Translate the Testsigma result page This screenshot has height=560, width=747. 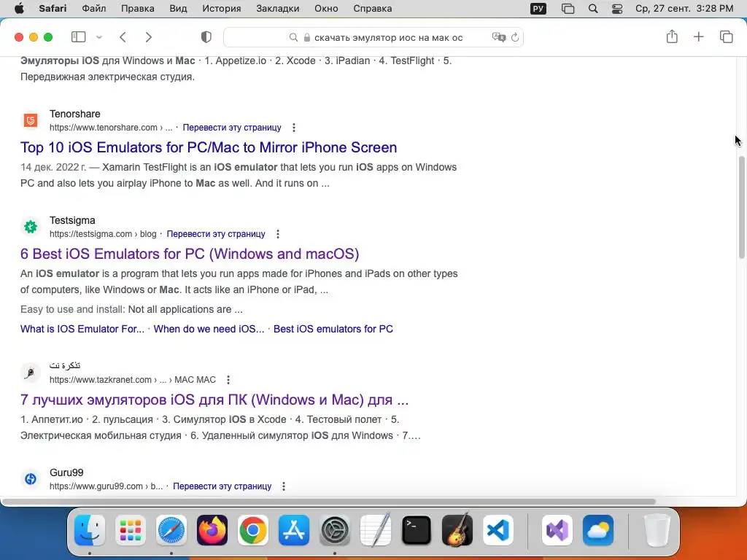[x=216, y=234]
